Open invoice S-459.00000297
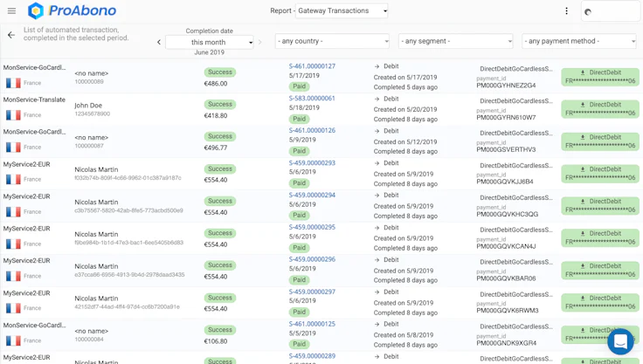Screen dimensions: 643x364 click(312, 292)
